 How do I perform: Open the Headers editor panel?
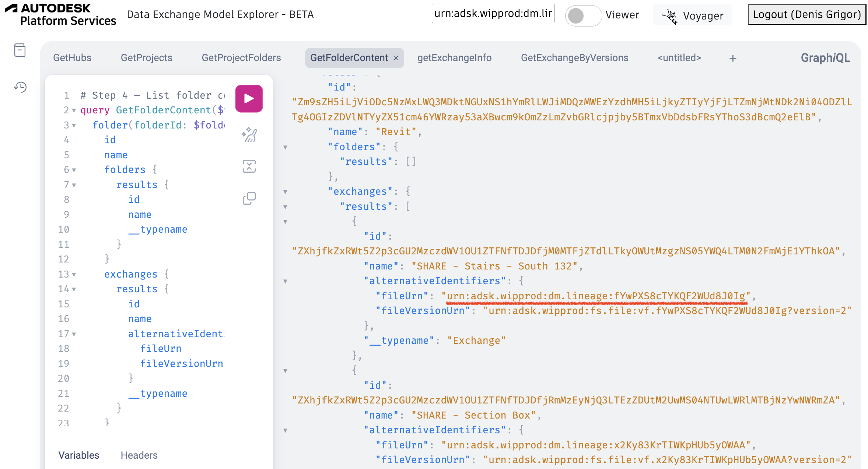click(139, 455)
